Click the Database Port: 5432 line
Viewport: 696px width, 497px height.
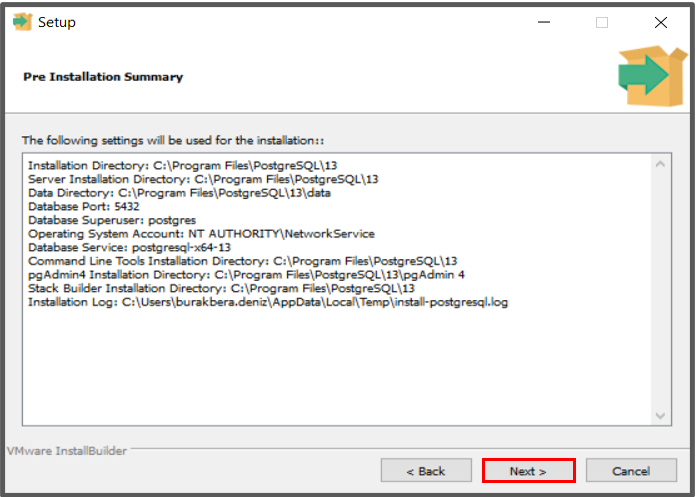pos(83,206)
